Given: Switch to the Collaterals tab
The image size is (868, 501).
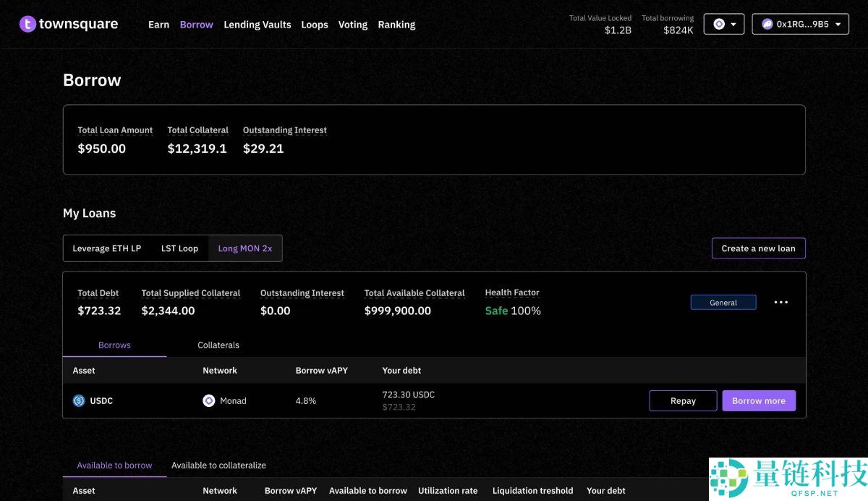Looking at the screenshot, I should pyautogui.click(x=218, y=345).
